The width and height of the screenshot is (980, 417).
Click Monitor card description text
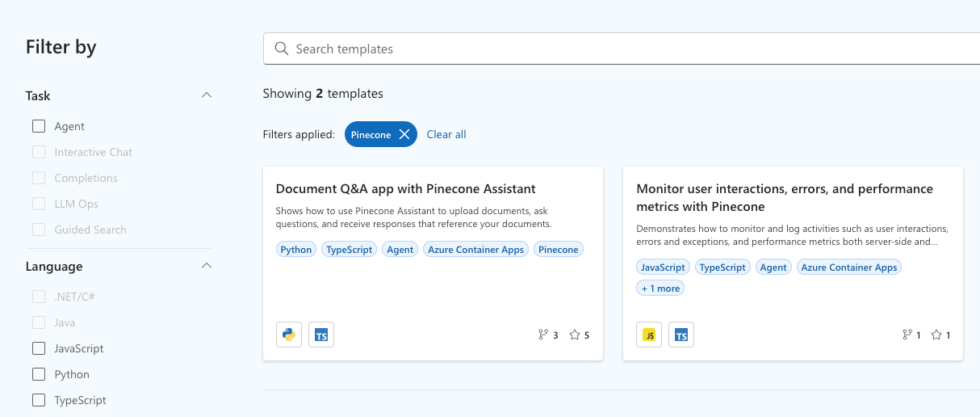pos(793,235)
